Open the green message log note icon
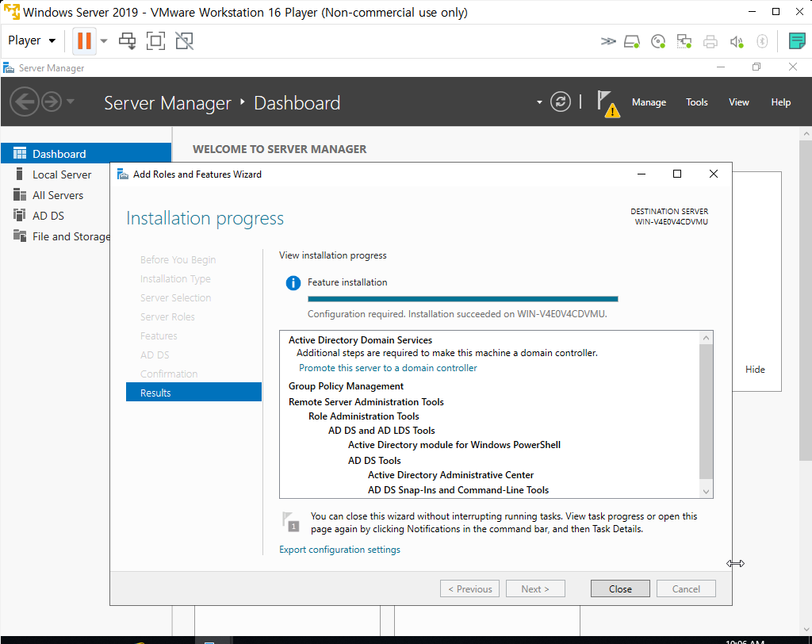Screen dimensions: 812x644 pos(796,41)
